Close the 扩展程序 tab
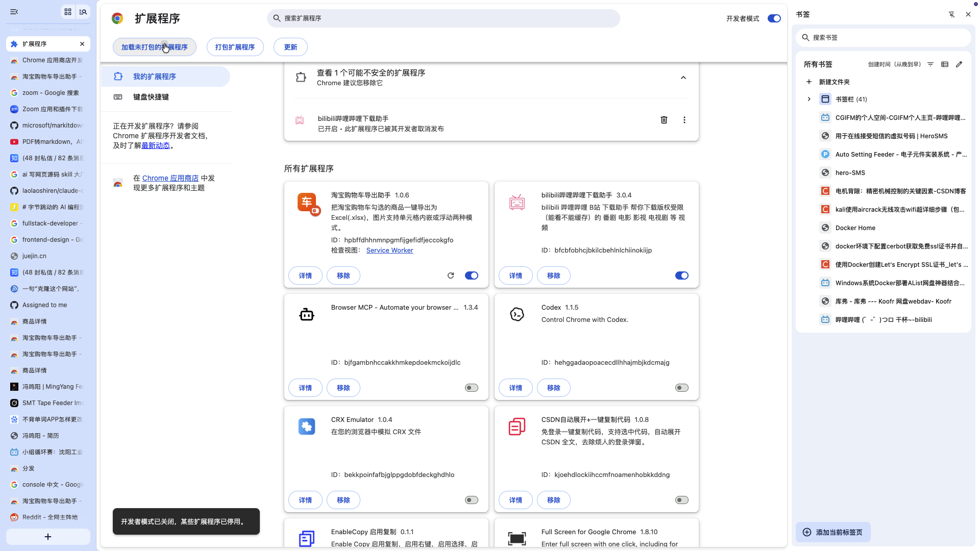Screen dimensions: 980x551 (82, 44)
